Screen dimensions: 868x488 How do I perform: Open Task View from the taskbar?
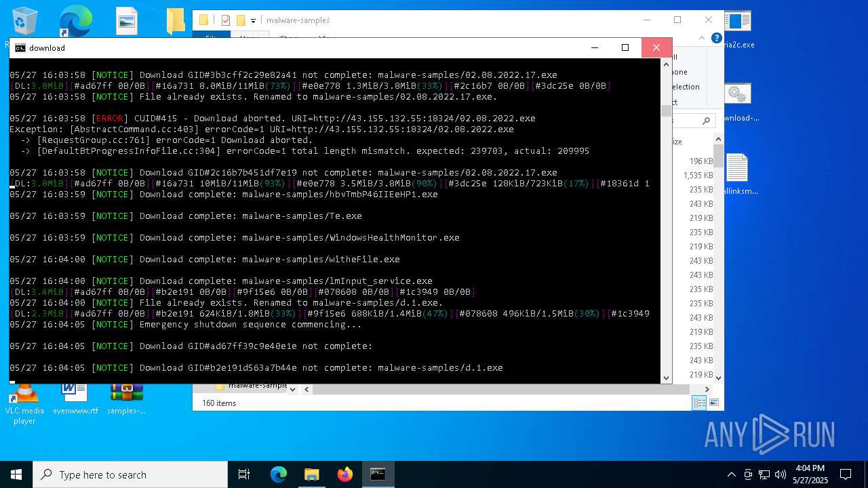(244, 474)
